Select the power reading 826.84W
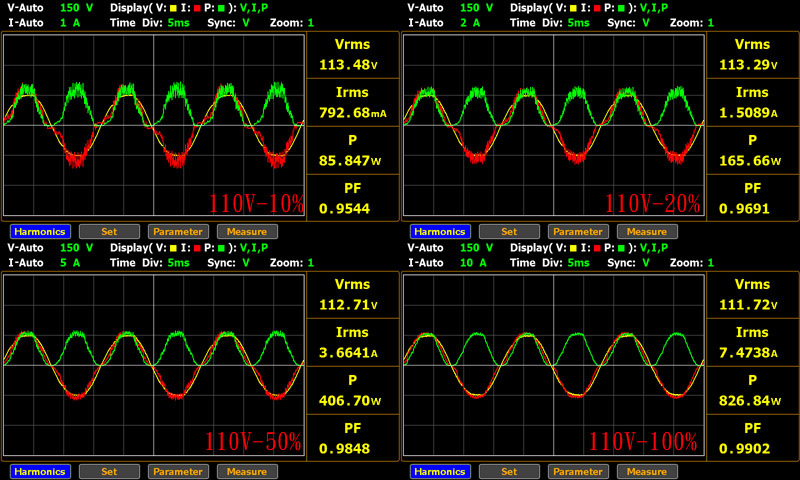The height and width of the screenshot is (480, 800). point(750,401)
